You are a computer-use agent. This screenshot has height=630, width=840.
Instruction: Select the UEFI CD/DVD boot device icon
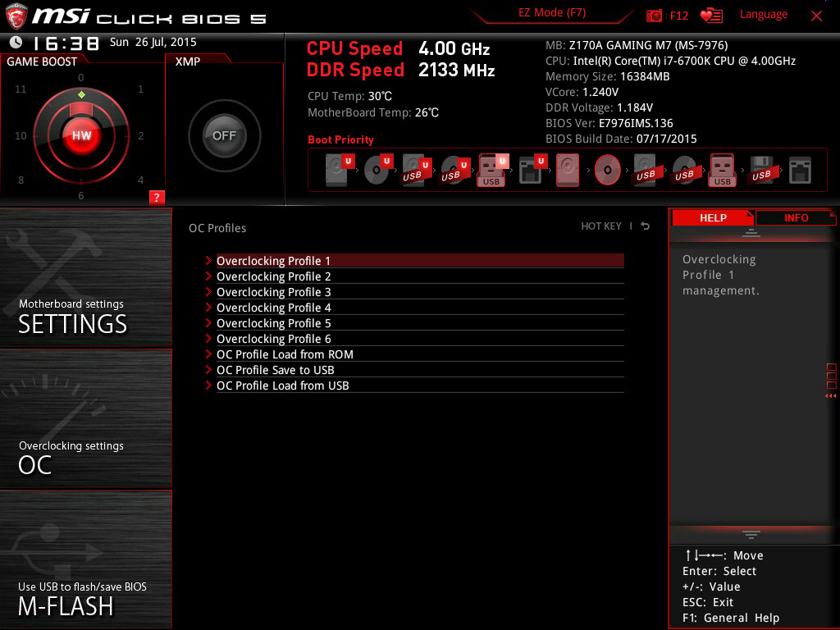[x=378, y=170]
